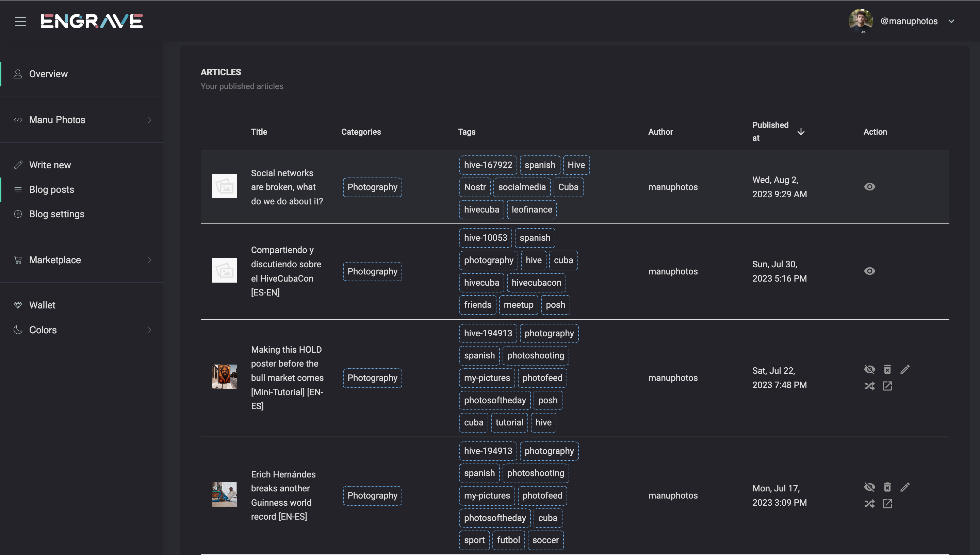Click shuffle icon for Erich Hernándes article
Viewport: 980px width, 555px height.
pyautogui.click(x=869, y=504)
